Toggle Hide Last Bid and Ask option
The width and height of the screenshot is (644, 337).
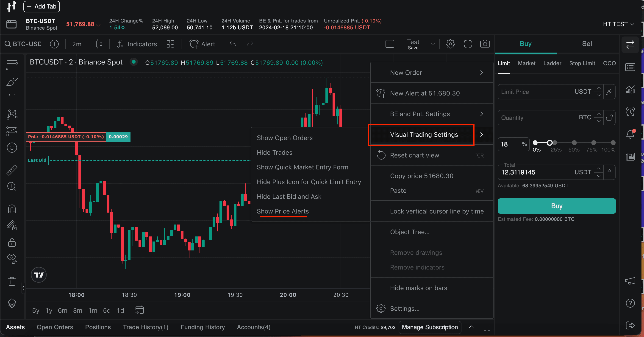coord(289,197)
